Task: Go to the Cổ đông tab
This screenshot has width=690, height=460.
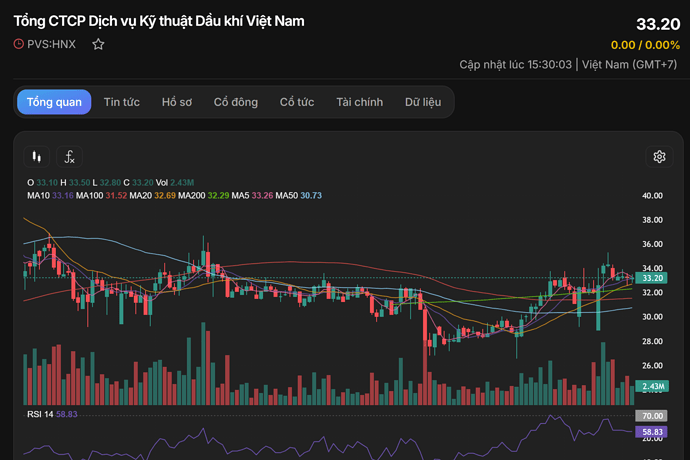Action: point(236,102)
